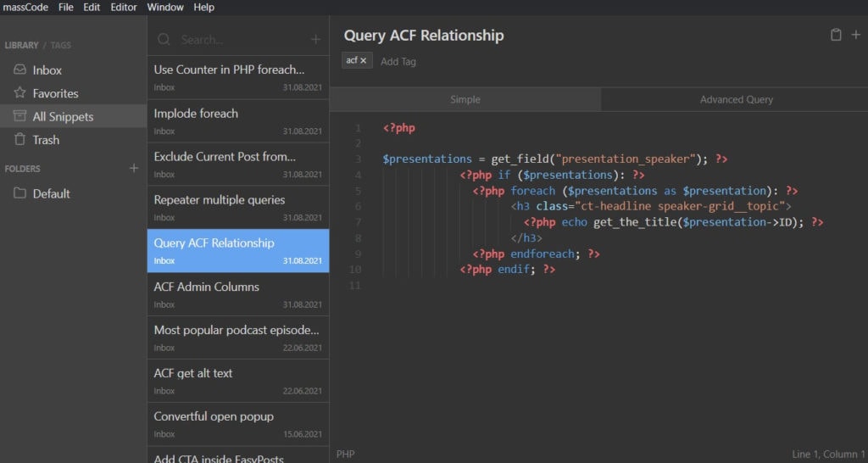Copy snippet with clipboard icon
Image resolution: width=868 pixels, height=463 pixels.
(x=836, y=35)
